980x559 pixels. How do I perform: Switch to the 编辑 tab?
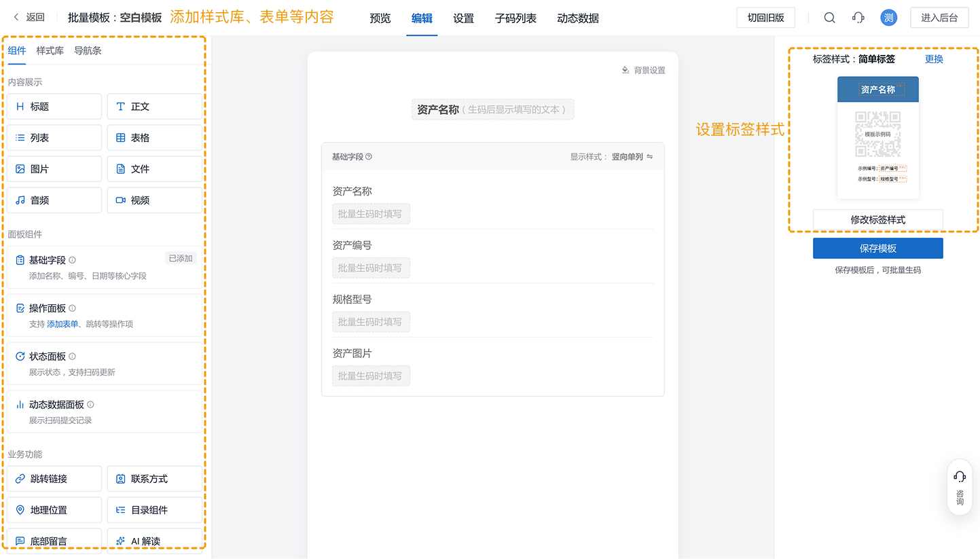coord(422,18)
